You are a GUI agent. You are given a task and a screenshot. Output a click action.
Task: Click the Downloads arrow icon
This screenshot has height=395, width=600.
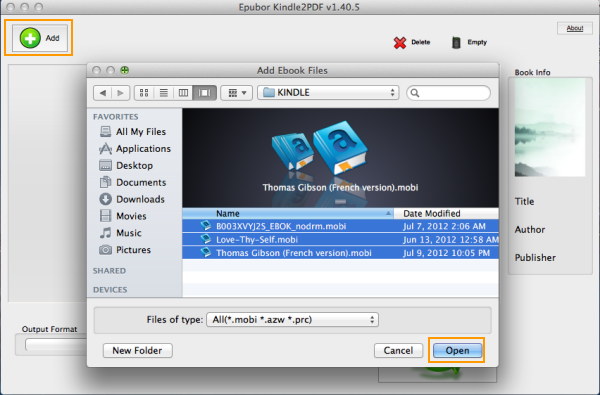(105, 199)
